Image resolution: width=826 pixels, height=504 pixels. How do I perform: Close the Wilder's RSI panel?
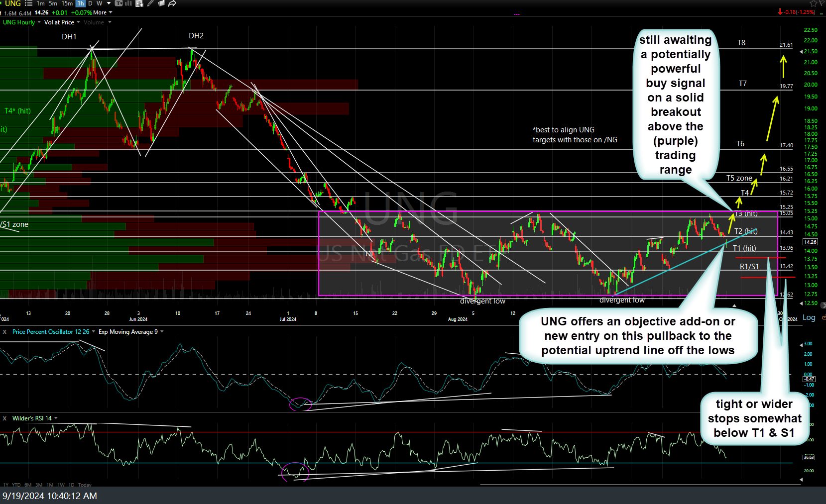point(5,418)
